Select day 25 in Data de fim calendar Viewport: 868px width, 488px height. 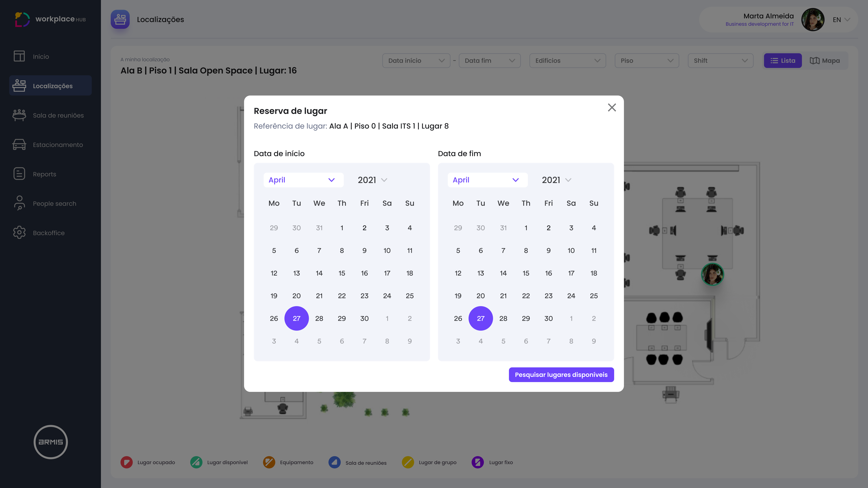(594, 295)
